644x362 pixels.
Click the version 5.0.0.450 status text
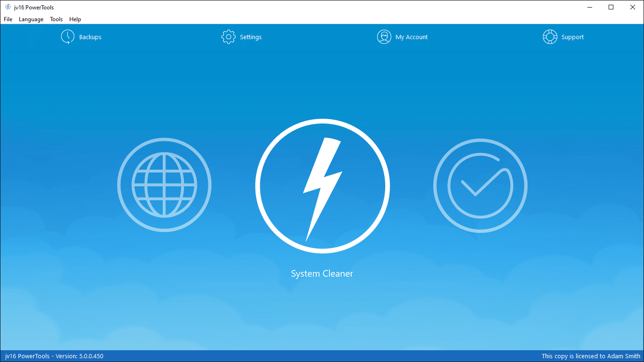coord(54,356)
